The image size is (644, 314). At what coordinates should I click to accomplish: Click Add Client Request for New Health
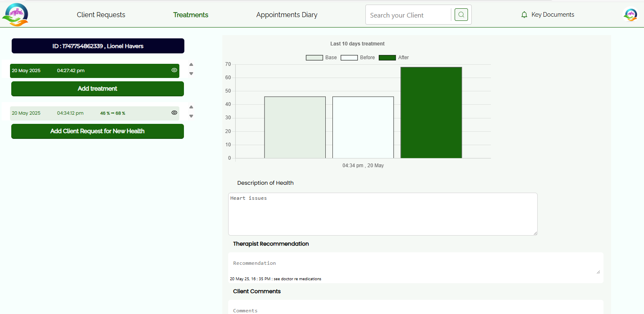pyautogui.click(x=98, y=131)
